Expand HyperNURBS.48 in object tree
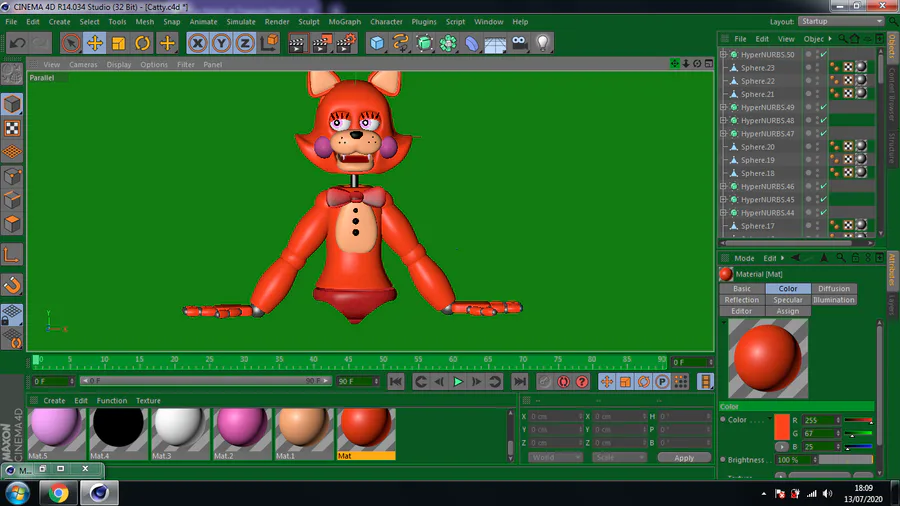Image resolution: width=900 pixels, height=506 pixels. pos(724,120)
